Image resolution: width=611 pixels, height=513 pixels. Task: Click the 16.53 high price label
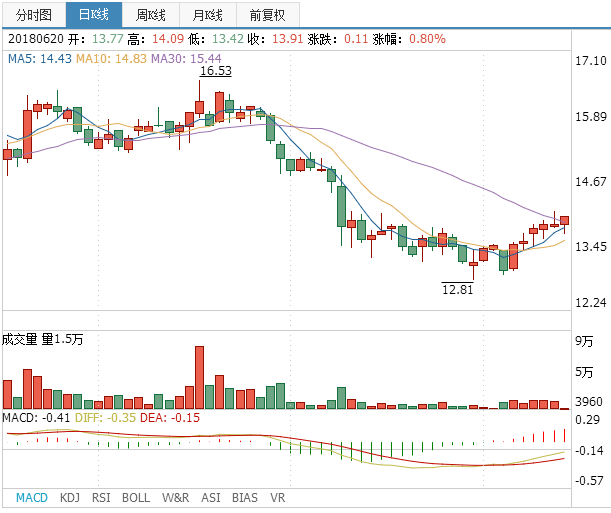click(x=216, y=71)
